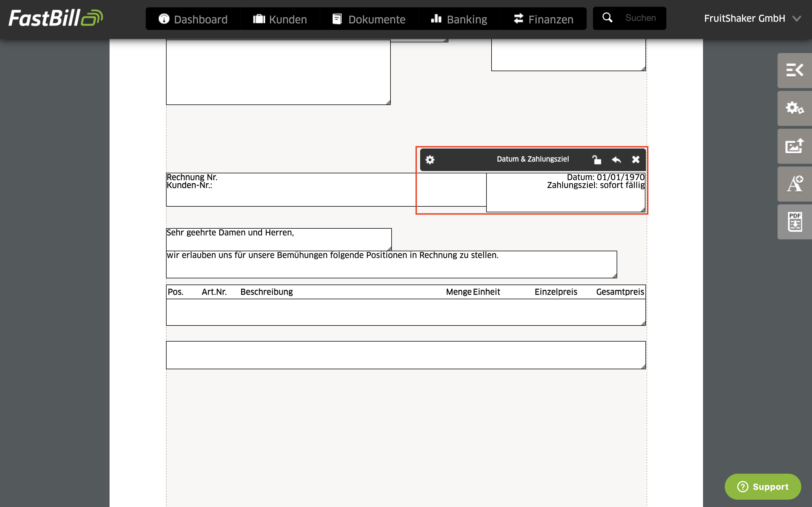Click the gear icon on Datum & Zahlungsziel bar

click(x=430, y=159)
